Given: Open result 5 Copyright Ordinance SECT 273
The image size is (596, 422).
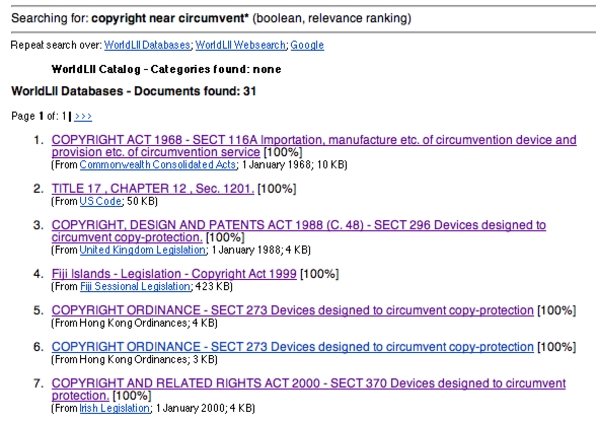Looking at the screenshot, I should (x=293, y=311).
